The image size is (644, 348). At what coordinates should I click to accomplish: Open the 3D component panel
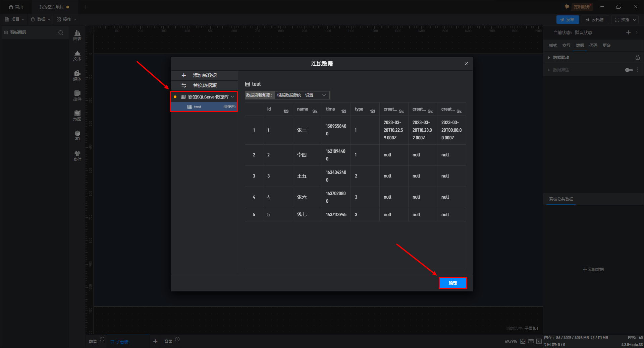click(77, 135)
